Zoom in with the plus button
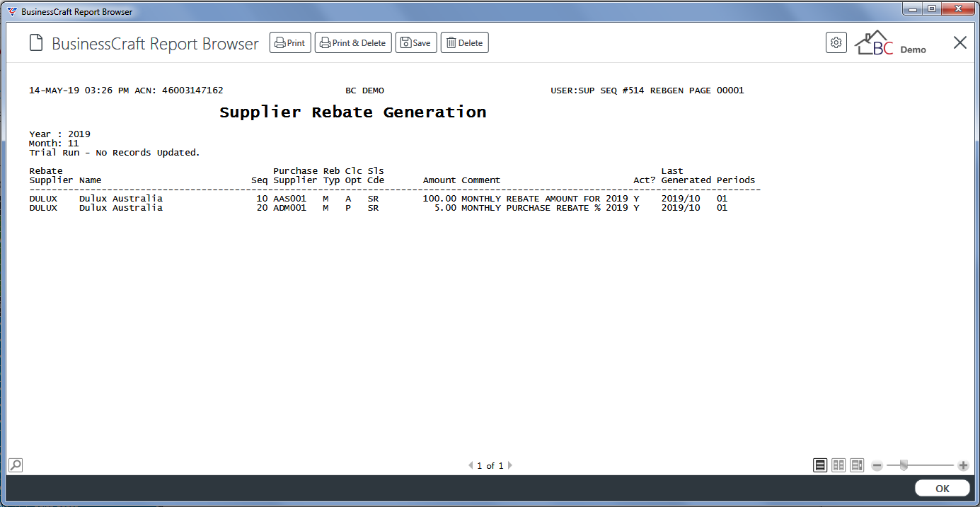 pyautogui.click(x=963, y=465)
